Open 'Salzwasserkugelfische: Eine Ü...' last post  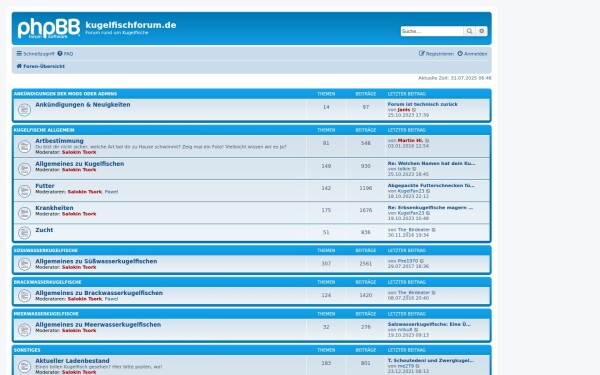pos(429,324)
